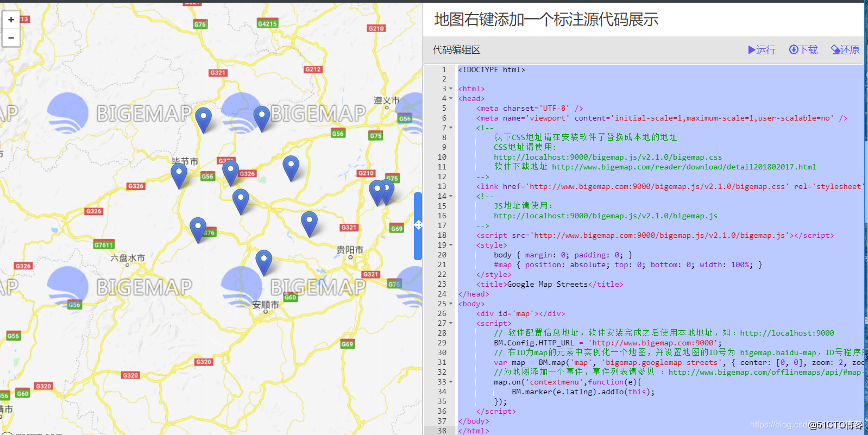Select marker left of the G321 shield near BIGEMAP
This screenshot has height=435, width=868.
click(203, 120)
